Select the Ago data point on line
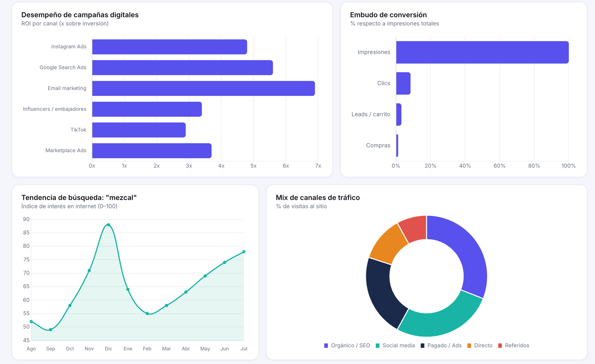The height and width of the screenshot is (364, 595). (31, 322)
